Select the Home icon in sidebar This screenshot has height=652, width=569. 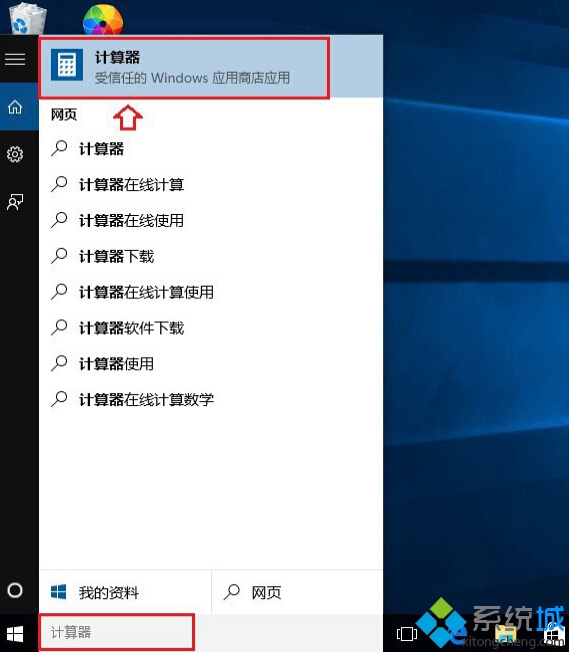(15, 107)
